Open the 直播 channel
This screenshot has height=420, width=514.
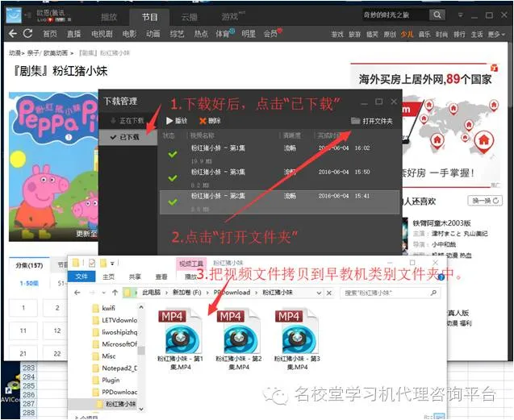click(73, 34)
